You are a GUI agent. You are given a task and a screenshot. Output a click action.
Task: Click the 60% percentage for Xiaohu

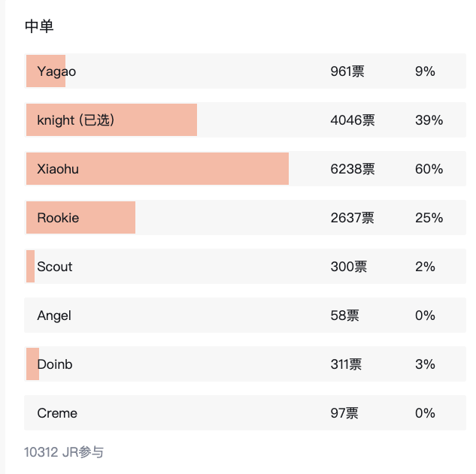[429, 169]
